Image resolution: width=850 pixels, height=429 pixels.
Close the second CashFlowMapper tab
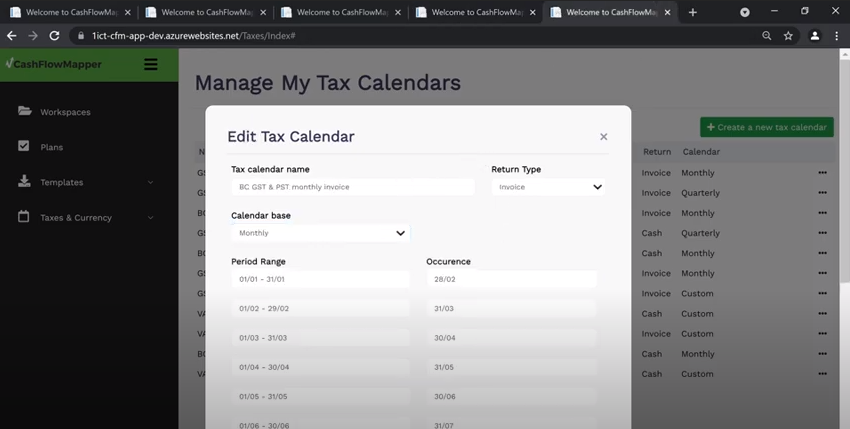262,12
